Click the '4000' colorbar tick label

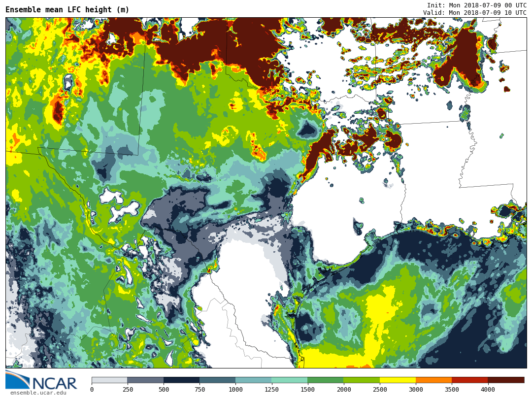click(488, 390)
